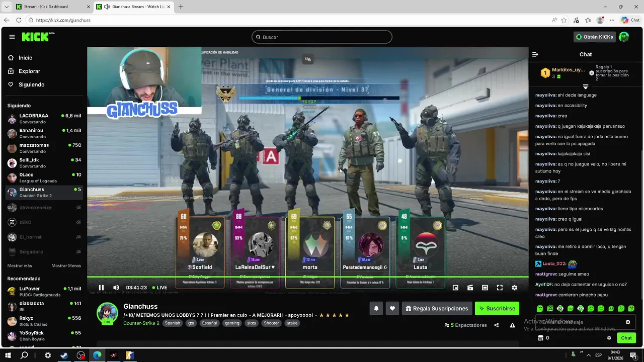
Task: Refresh the browser page
Action: (x=19, y=20)
